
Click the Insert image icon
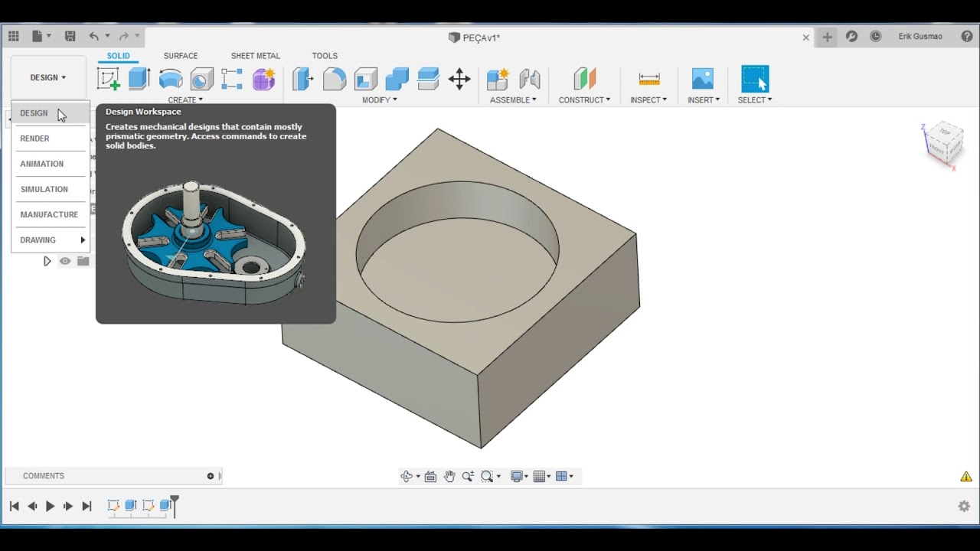point(702,79)
